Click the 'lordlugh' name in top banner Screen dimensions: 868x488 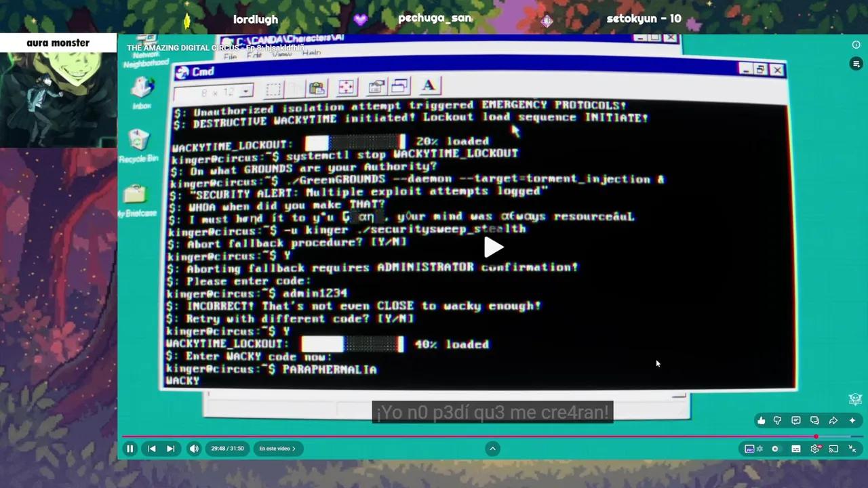pyautogui.click(x=256, y=20)
